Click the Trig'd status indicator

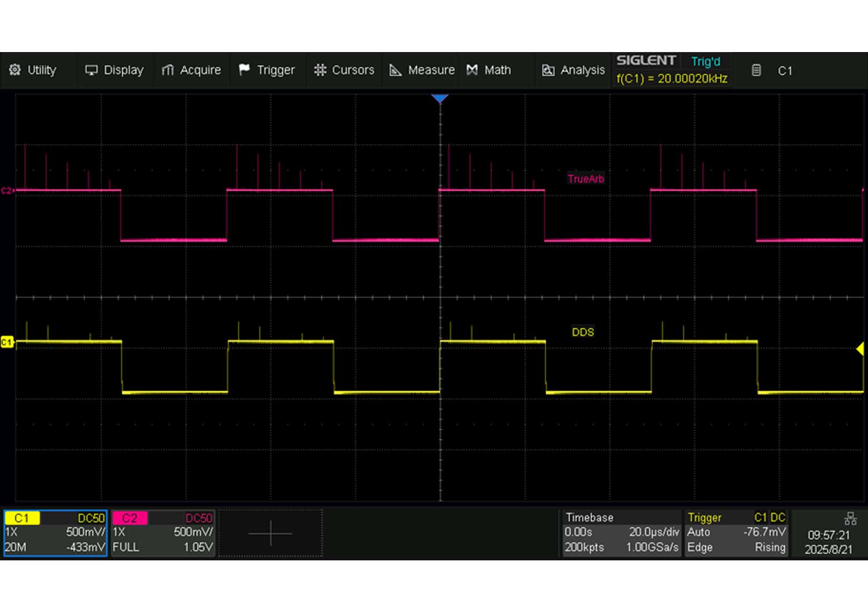705,61
